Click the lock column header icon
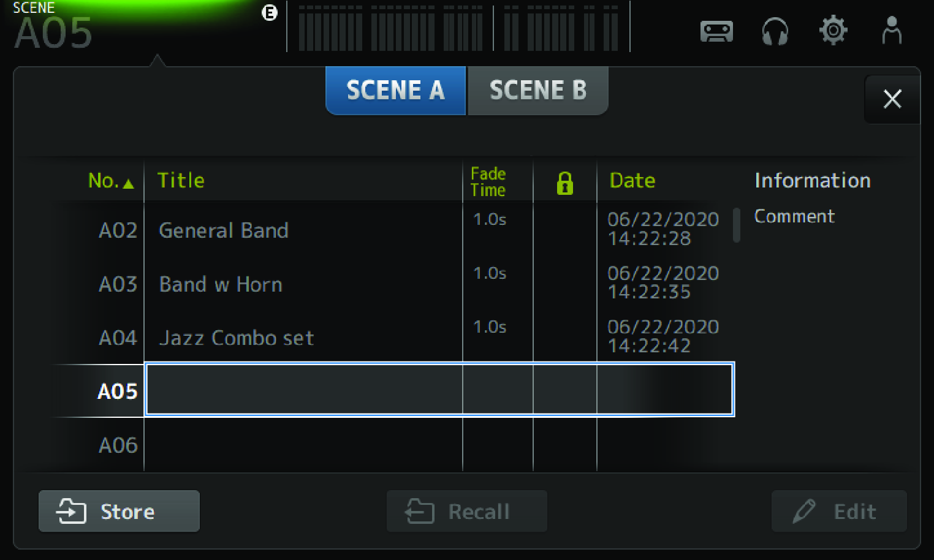The width and height of the screenshot is (934, 560). click(564, 183)
